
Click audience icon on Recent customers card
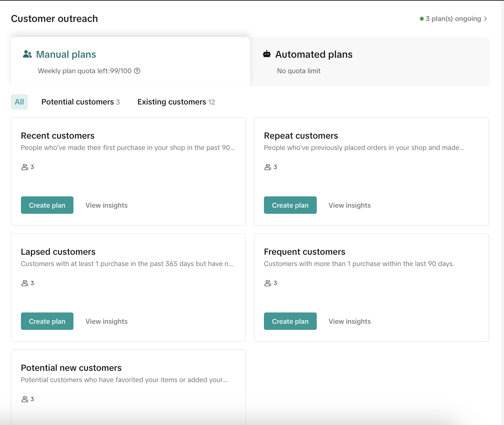25,167
